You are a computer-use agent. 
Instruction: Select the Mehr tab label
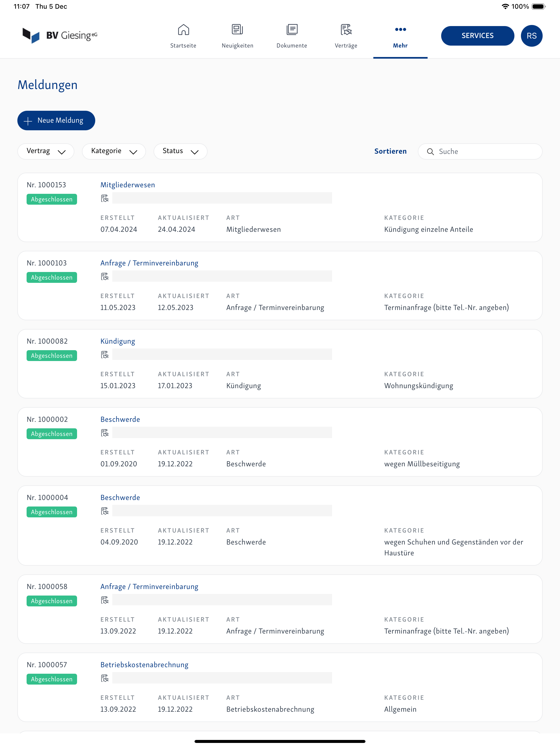tap(400, 46)
